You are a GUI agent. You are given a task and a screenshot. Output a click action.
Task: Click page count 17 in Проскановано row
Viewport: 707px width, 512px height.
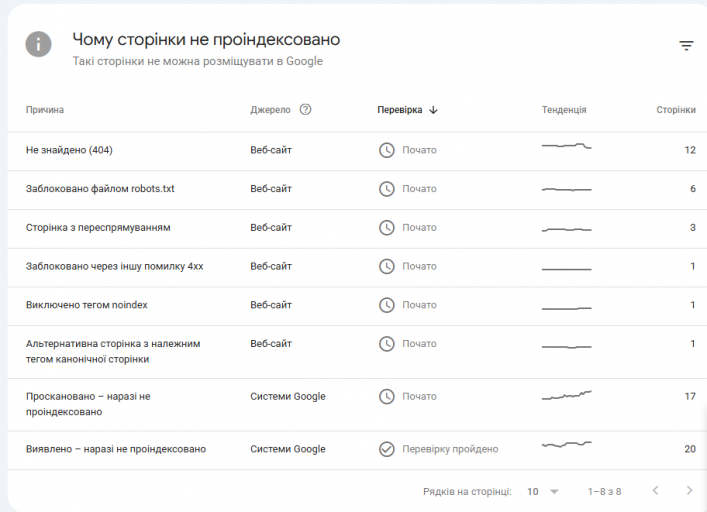[x=690, y=397]
